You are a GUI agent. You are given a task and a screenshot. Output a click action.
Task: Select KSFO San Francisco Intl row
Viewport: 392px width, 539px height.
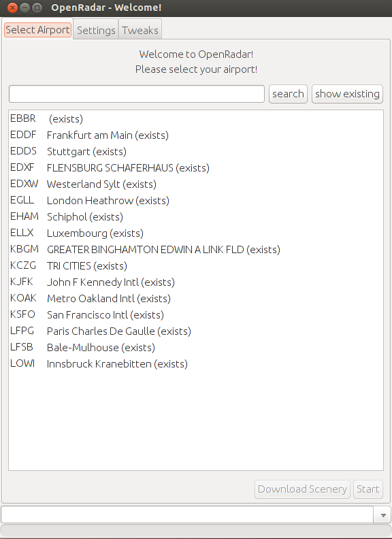pos(196,314)
